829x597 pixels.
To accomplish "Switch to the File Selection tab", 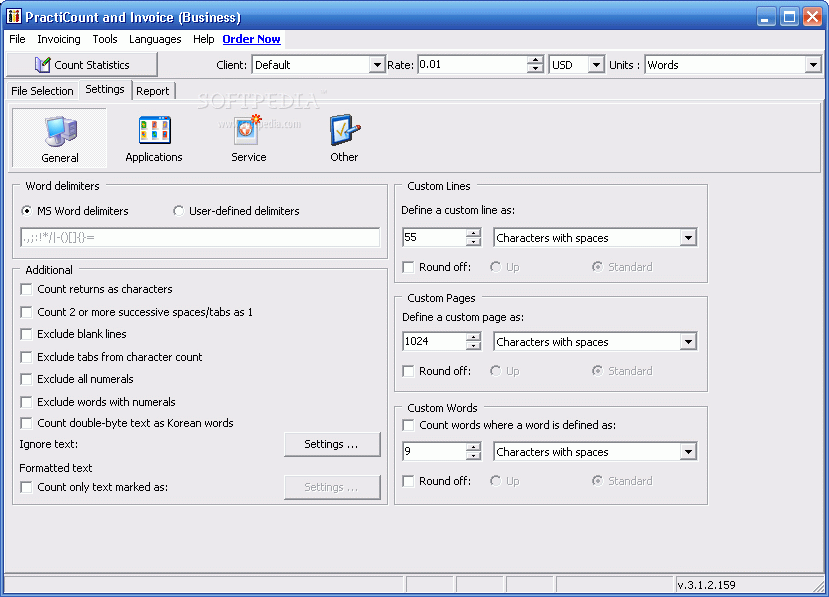I will pos(42,91).
